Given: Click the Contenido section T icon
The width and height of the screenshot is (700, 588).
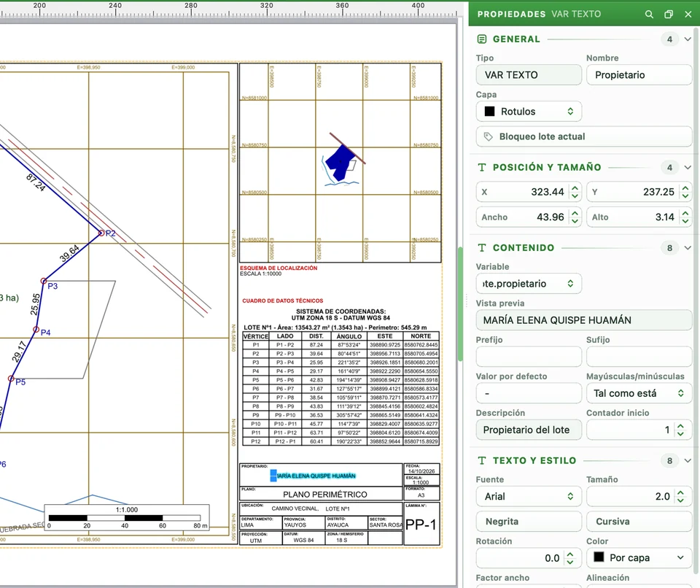Looking at the screenshot, I should pyautogui.click(x=482, y=248).
